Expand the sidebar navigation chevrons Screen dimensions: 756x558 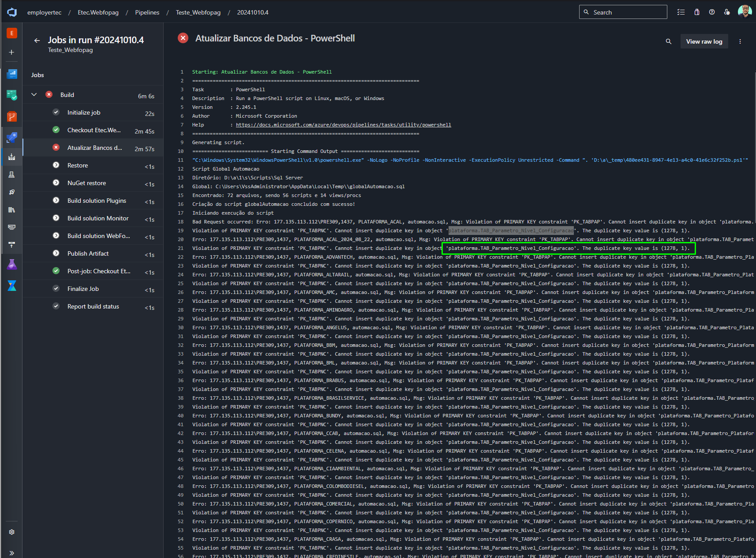[12, 553]
